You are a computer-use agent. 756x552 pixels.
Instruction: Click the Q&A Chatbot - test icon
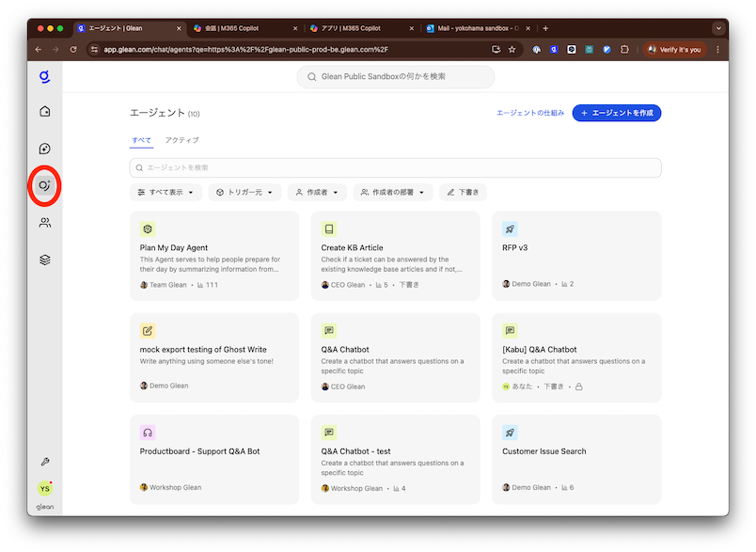[329, 433]
